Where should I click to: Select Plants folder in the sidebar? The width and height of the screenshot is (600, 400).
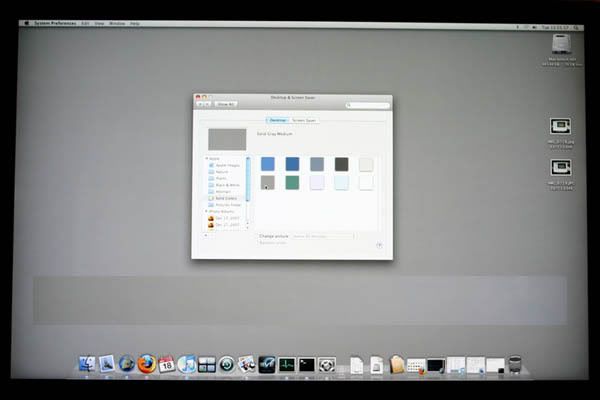pyautogui.click(x=218, y=178)
